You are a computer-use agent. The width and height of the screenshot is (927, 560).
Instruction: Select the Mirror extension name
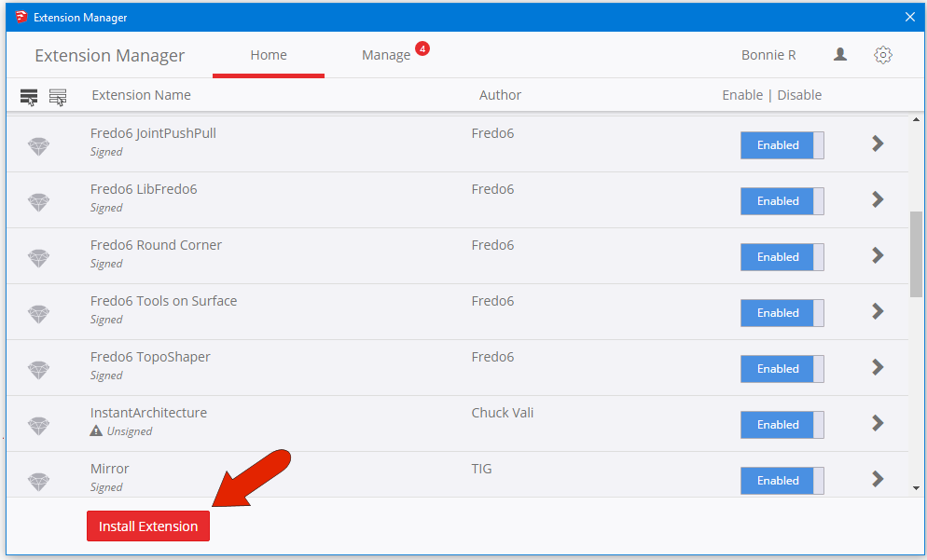pyautogui.click(x=109, y=469)
